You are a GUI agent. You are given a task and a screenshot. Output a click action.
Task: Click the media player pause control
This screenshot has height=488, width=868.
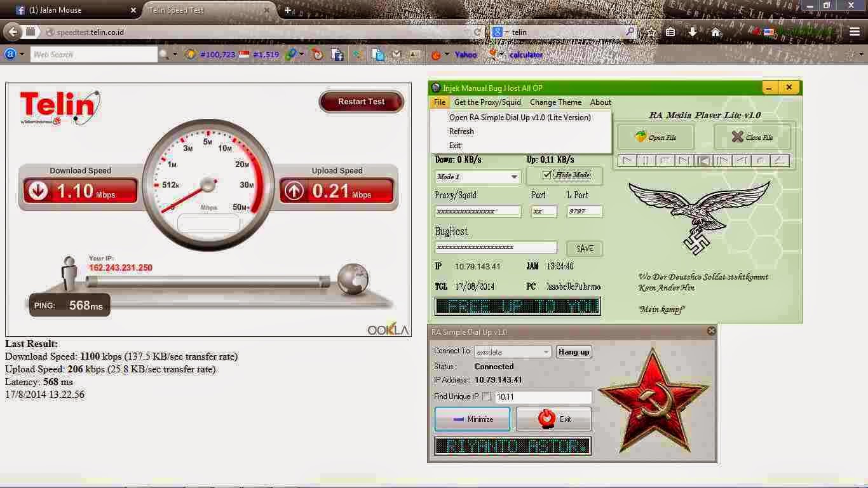tap(646, 161)
